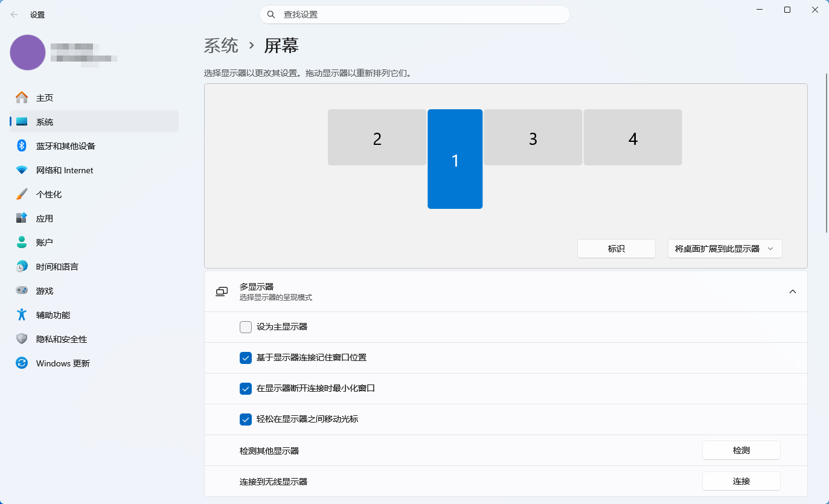Click the vertical scrollbar thumb
Viewport: 829px width, 504px height.
point(827,152)
